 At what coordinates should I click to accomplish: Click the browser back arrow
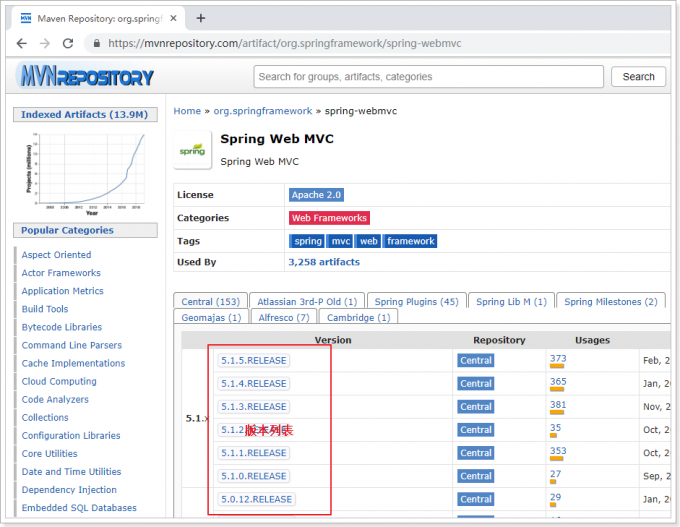[21, 43]
